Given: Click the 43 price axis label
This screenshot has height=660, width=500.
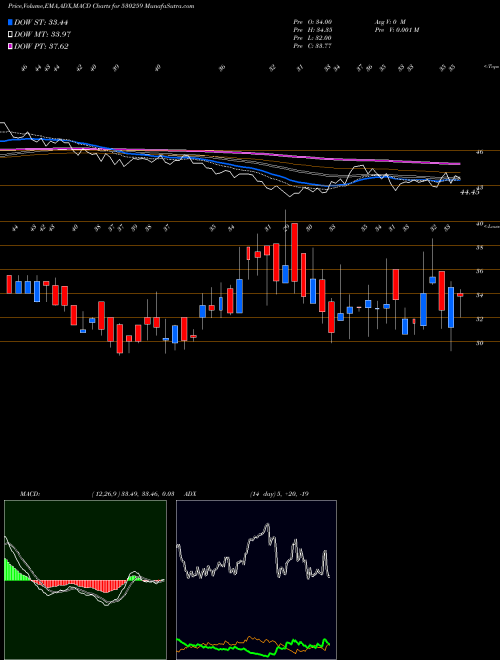Looking at the screenshot, I should [481, 188].
